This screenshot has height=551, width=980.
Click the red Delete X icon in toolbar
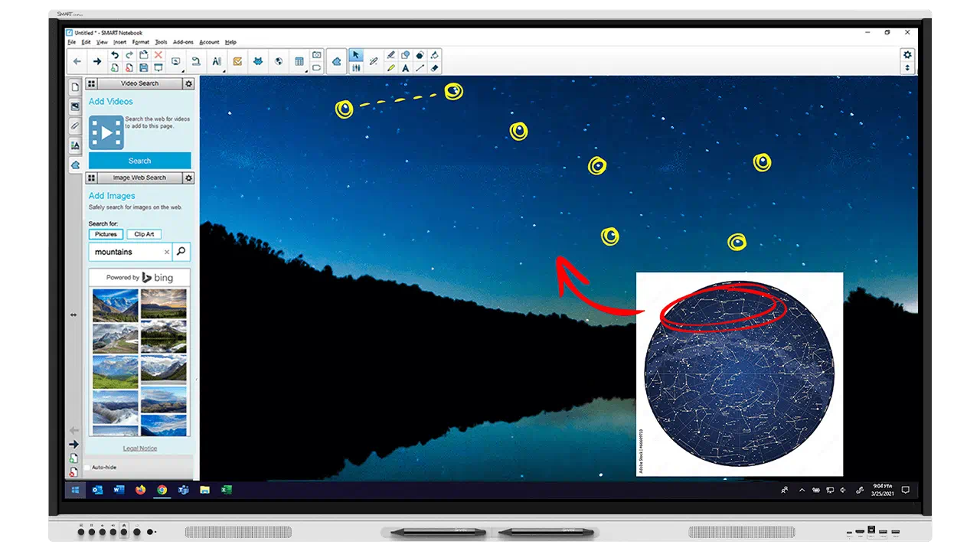158,55
